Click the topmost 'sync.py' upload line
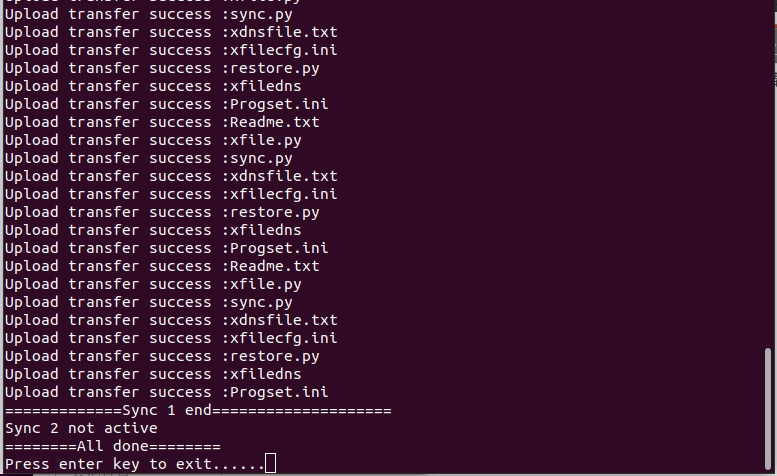Screen dimensions: 777x476 coord(149,14)
